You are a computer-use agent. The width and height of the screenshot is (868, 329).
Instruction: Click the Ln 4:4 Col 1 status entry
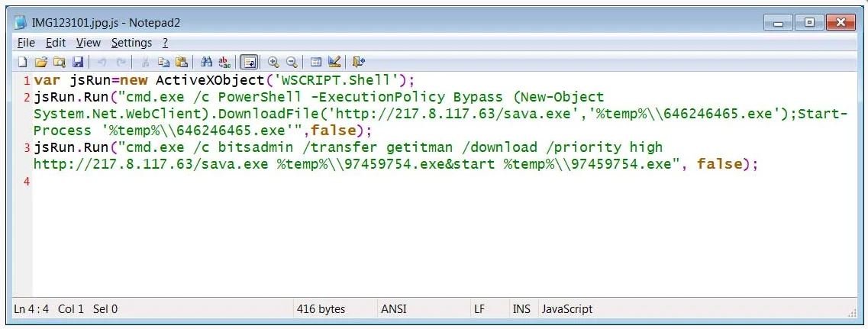(x=49, y=309)
